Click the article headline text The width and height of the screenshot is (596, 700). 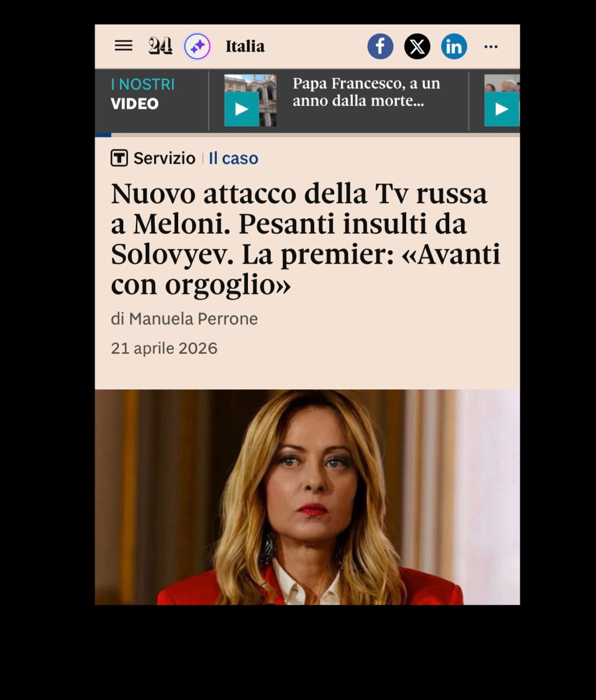coord(306,240)
